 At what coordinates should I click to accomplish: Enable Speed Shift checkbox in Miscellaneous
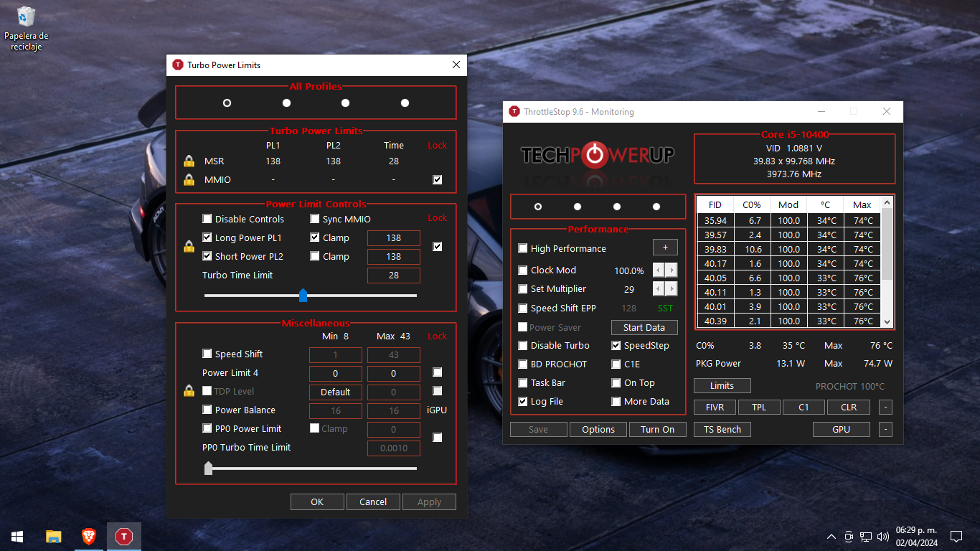coord(207,354)
